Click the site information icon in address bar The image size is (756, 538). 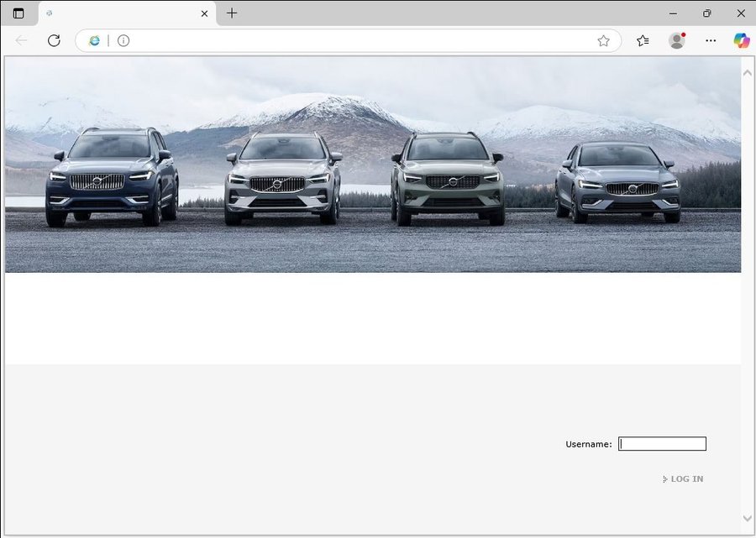123,40
